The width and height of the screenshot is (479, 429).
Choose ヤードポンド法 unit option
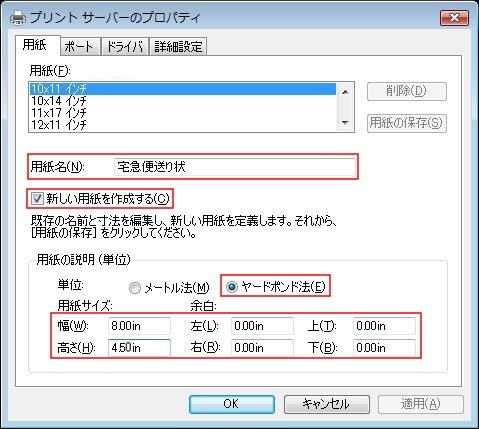coord(232,286)
